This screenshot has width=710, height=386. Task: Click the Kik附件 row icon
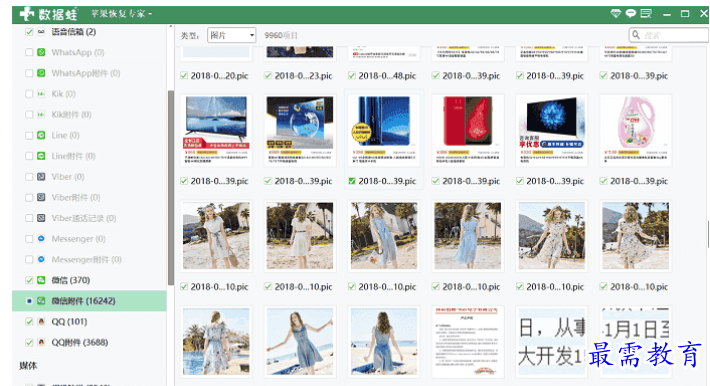41,115
